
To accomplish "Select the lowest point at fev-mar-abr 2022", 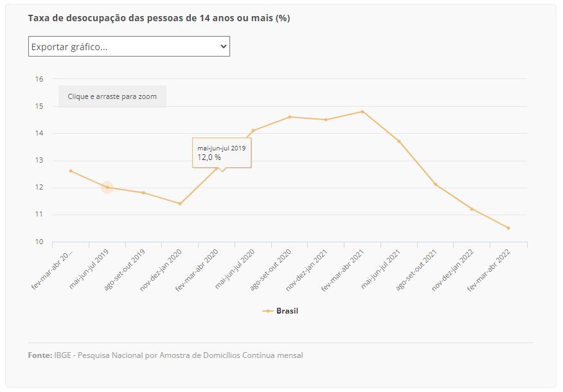I will pos(509,227).
